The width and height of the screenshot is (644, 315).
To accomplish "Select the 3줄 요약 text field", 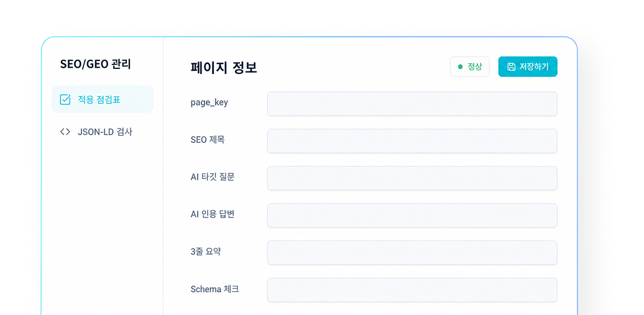I will click(x=412, y=253).
